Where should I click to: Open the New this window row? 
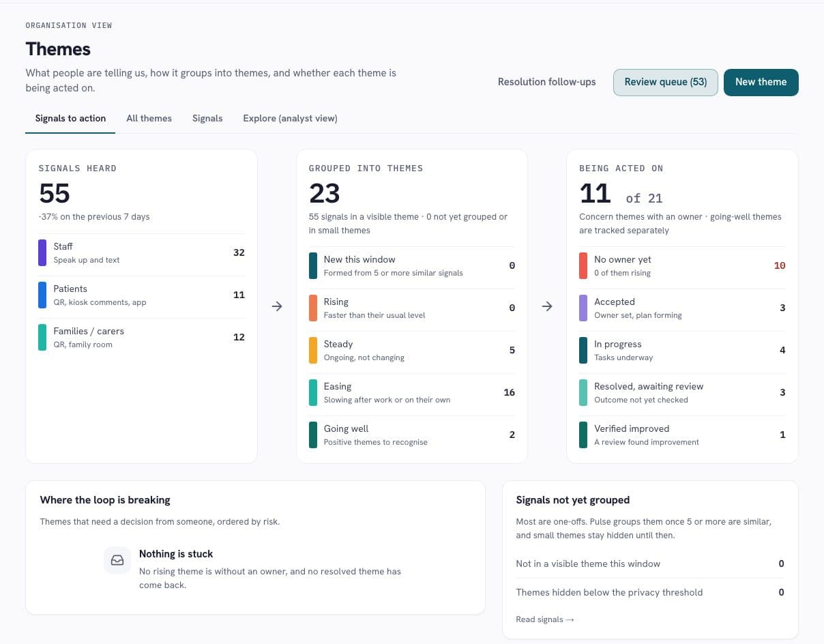[x=412, y=265]
